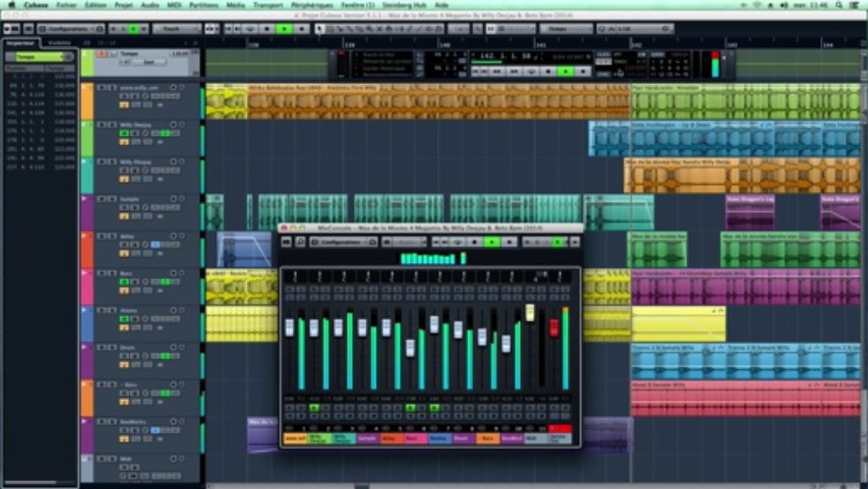Start playback from the main toolbar Play button
The width and height of the screenshot is (868, 489).
click(x=284, y=29)
